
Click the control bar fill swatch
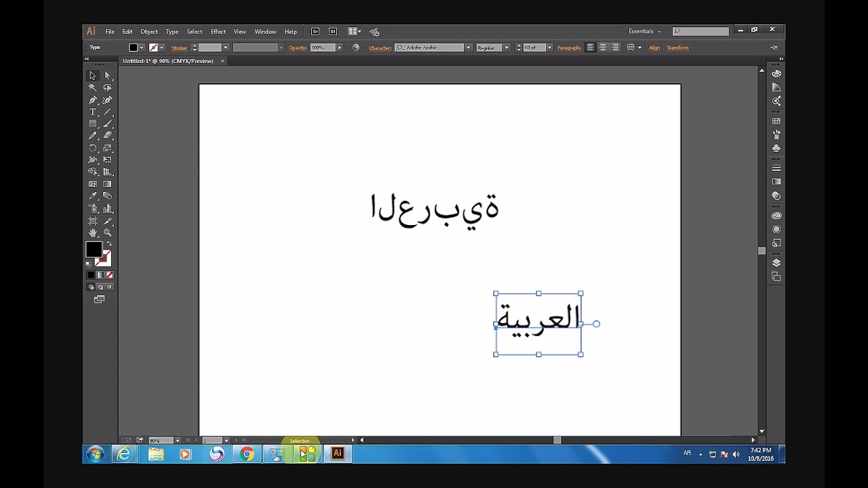pos(134,47)
